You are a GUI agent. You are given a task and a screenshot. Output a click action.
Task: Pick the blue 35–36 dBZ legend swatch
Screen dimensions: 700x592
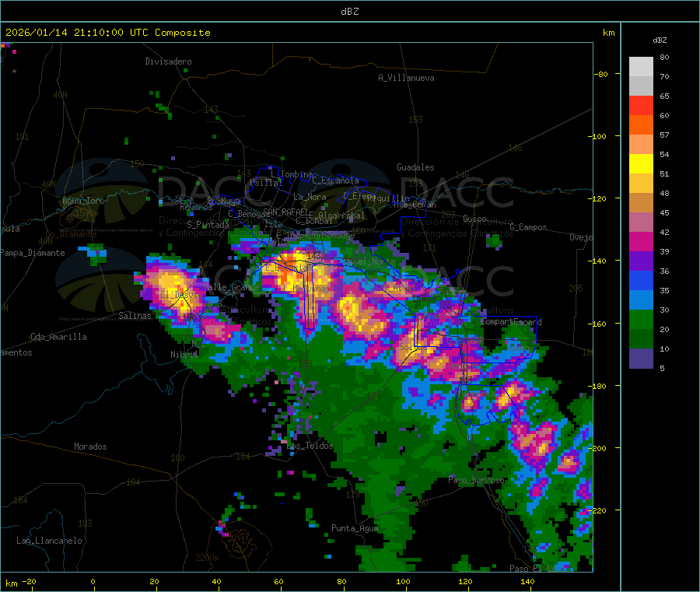point(641,281)
